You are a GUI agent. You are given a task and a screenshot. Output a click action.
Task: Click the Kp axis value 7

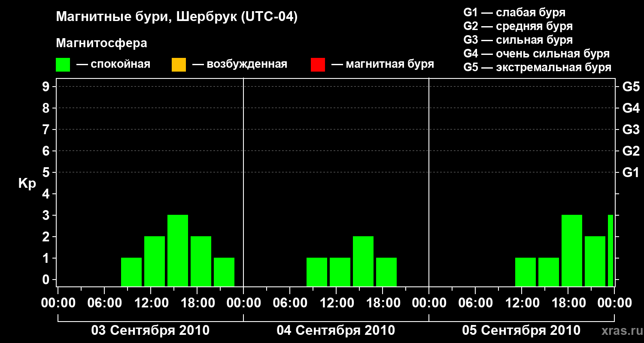pos(47,129)
